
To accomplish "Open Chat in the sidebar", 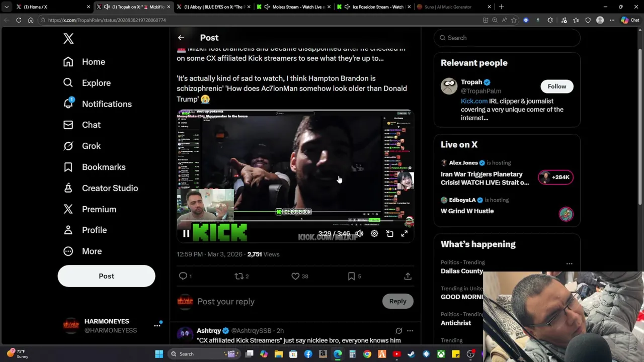I will point(82,125).
